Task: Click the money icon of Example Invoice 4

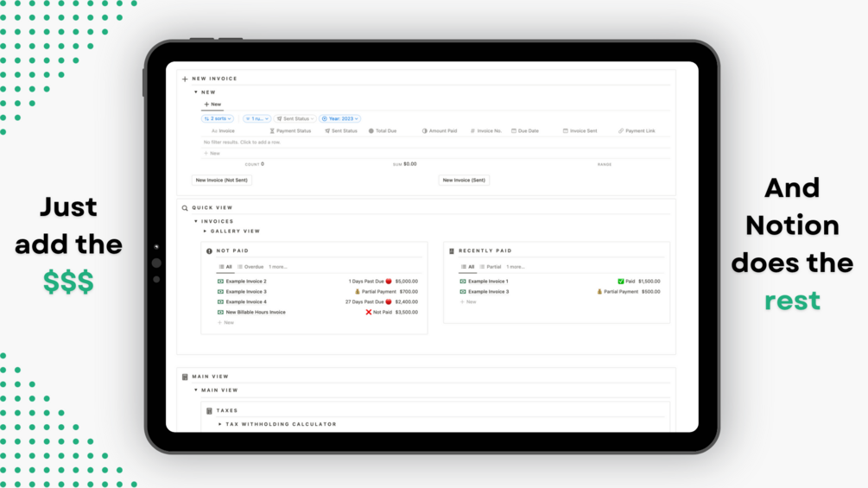Action: pyautogui.click(x=220, y=302)
